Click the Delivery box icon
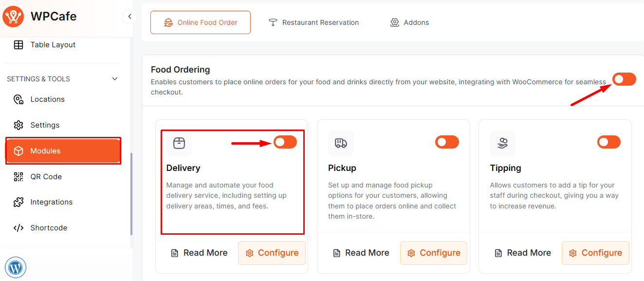 pyautogui.click(x=179, y=143)
